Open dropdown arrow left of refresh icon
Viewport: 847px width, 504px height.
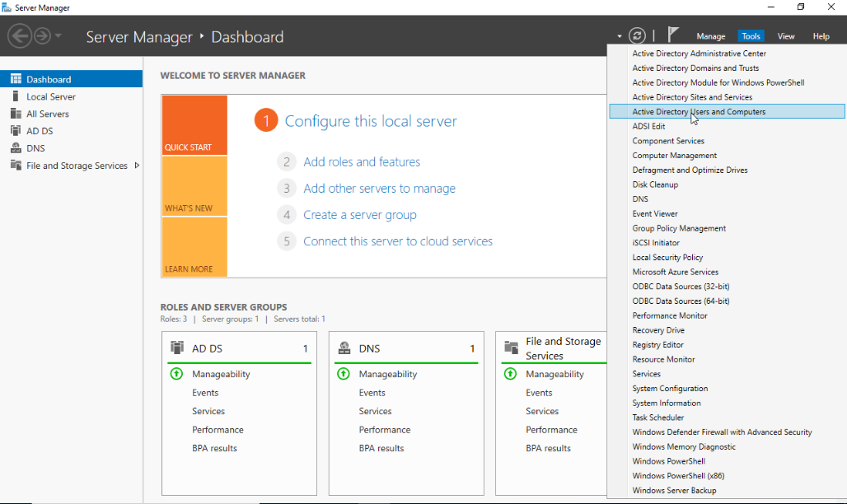(x=620, y=36)
